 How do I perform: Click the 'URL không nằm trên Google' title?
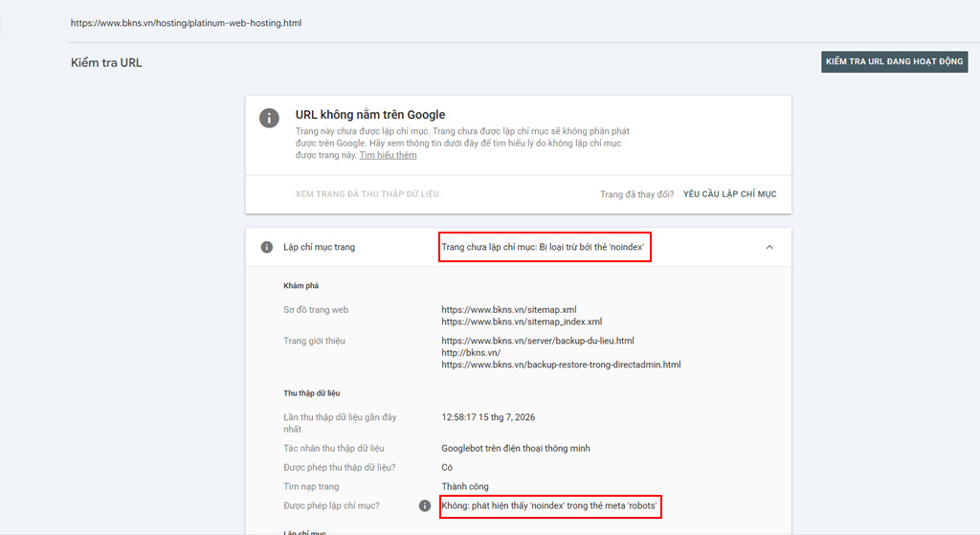(x=370, y=115)
